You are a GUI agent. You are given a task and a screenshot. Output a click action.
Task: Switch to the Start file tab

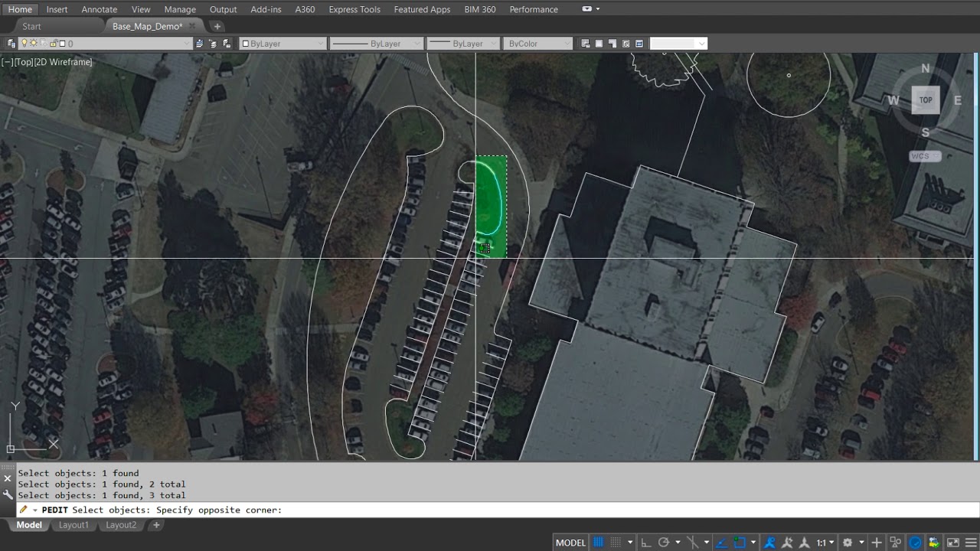pyautogui.click(x=31, y=26)
